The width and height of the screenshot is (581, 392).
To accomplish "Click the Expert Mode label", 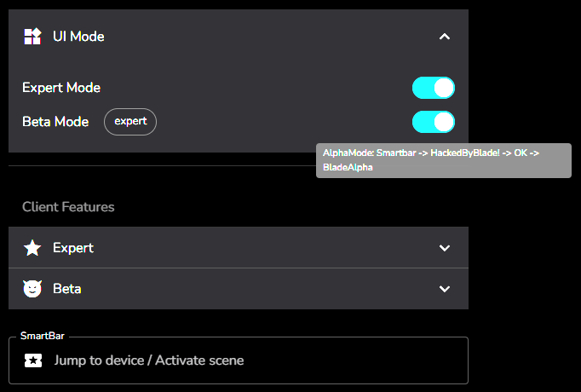I will click(x=61, y=88).
